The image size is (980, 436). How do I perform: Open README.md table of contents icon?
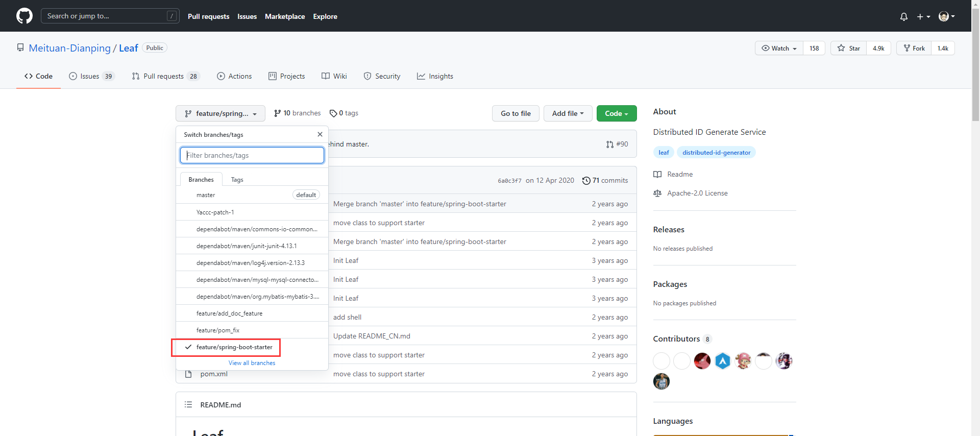click(188, 404)
